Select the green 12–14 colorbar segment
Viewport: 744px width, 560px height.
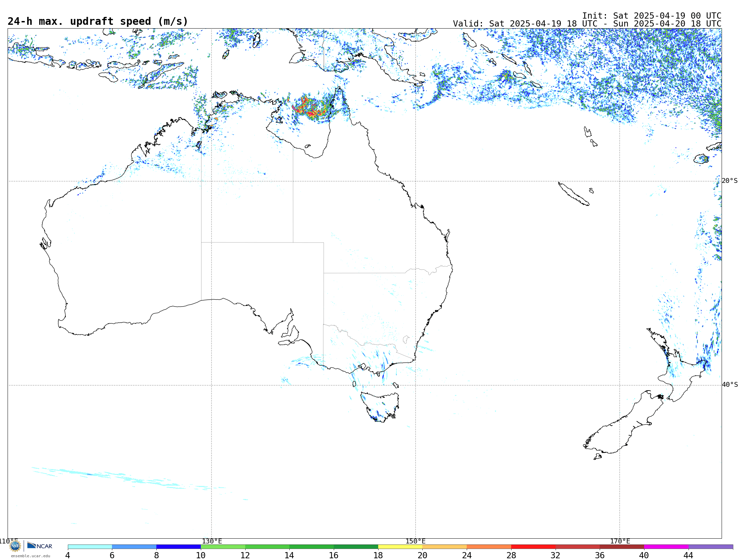(x=267, y=547)
